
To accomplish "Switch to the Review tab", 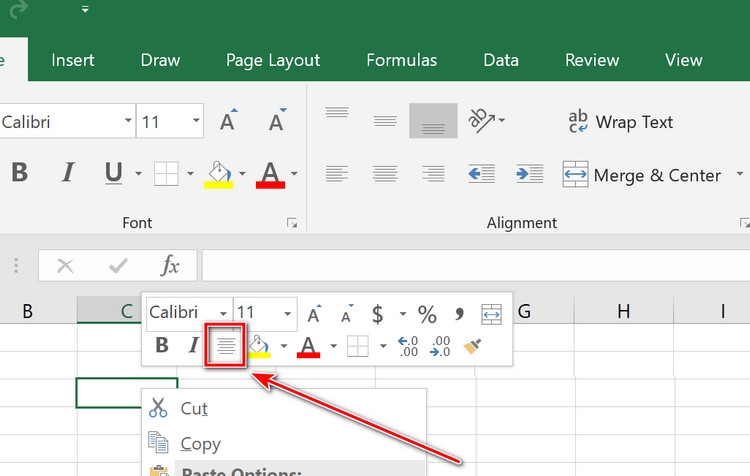I will pyautogui.click(x=592, y=60).
